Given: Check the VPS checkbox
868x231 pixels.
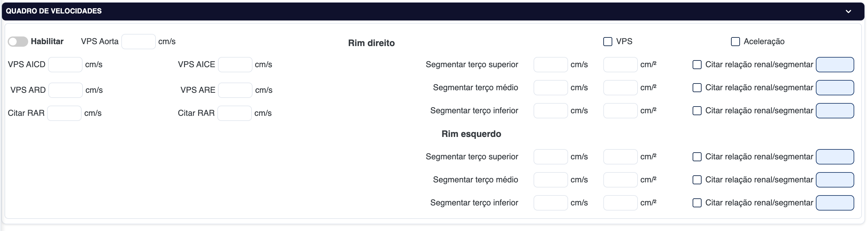Looking at the screenshot, I should pyautogui.click(x=607, y=42).
